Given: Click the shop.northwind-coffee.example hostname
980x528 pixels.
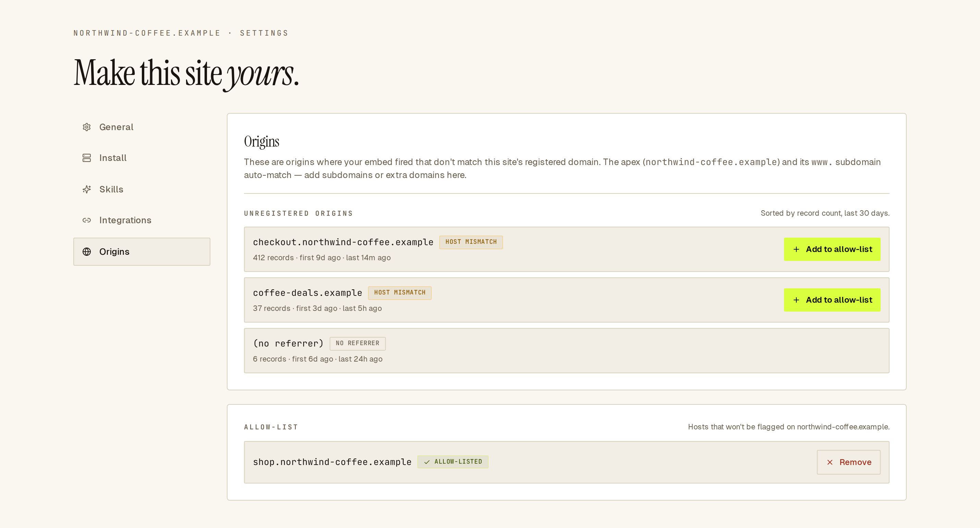Looking at the screenshot, I should 332,462.
